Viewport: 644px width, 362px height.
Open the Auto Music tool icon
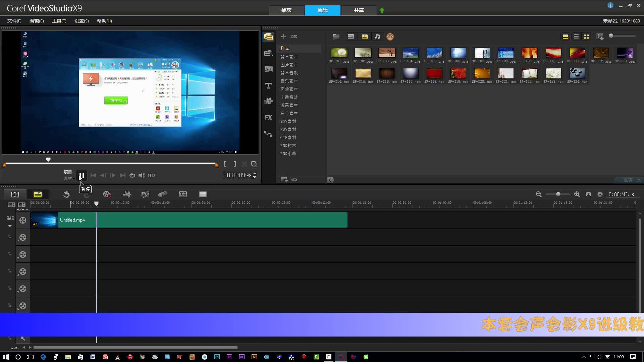[145, 194]
